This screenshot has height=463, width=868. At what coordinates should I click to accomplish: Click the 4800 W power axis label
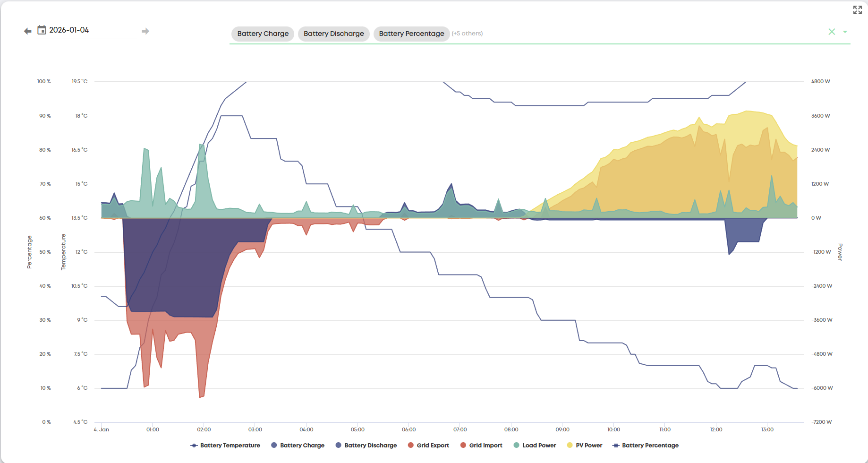(x=821, y=81)
